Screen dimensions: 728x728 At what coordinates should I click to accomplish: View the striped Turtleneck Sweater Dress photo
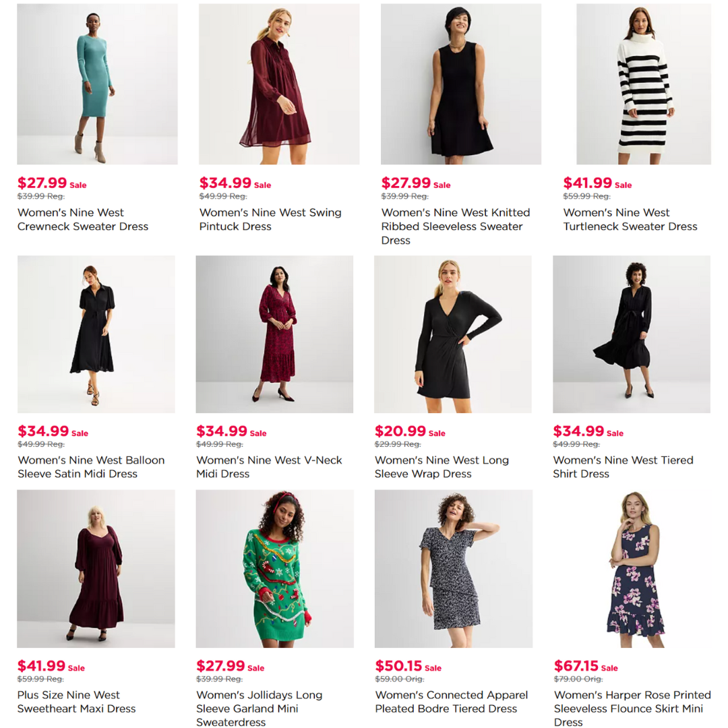644,84
